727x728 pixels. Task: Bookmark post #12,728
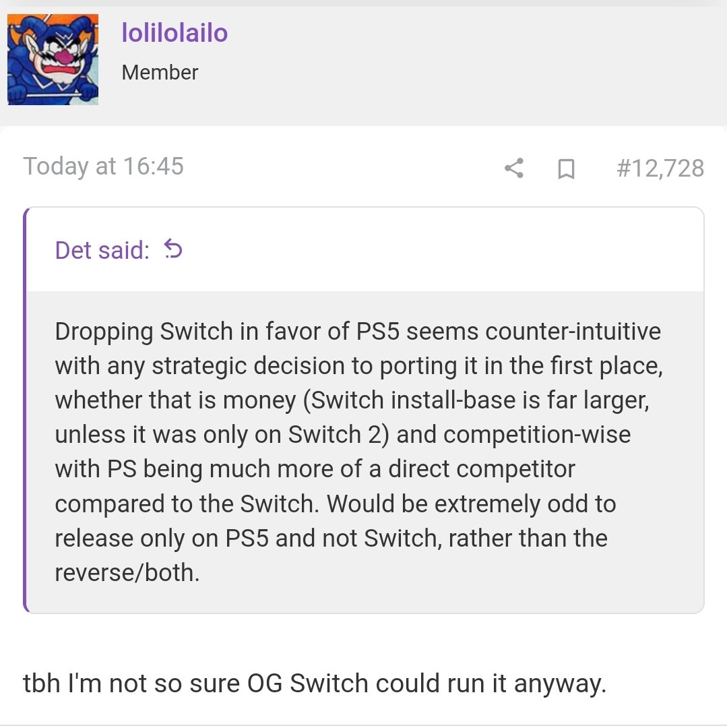click(x=566, y=169)
